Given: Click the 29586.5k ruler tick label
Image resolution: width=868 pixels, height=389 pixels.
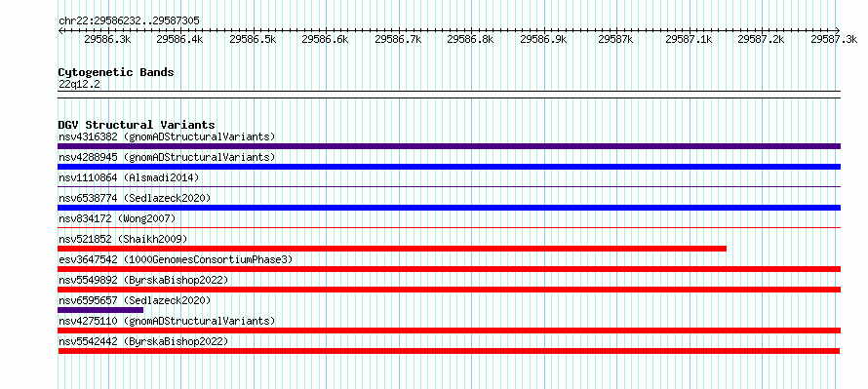Looking at the screenshot, I should 253,39.
